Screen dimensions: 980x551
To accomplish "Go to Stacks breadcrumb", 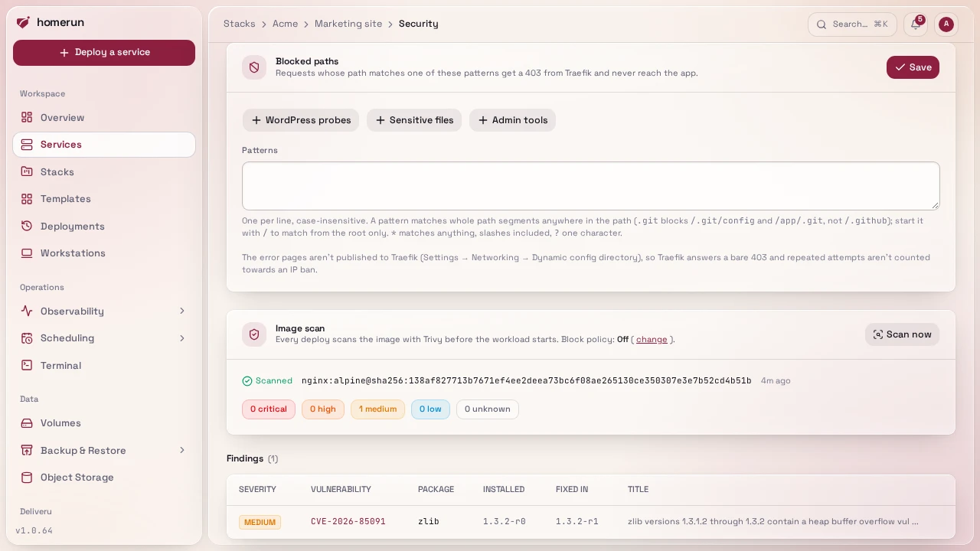I will tap(240, 24).
